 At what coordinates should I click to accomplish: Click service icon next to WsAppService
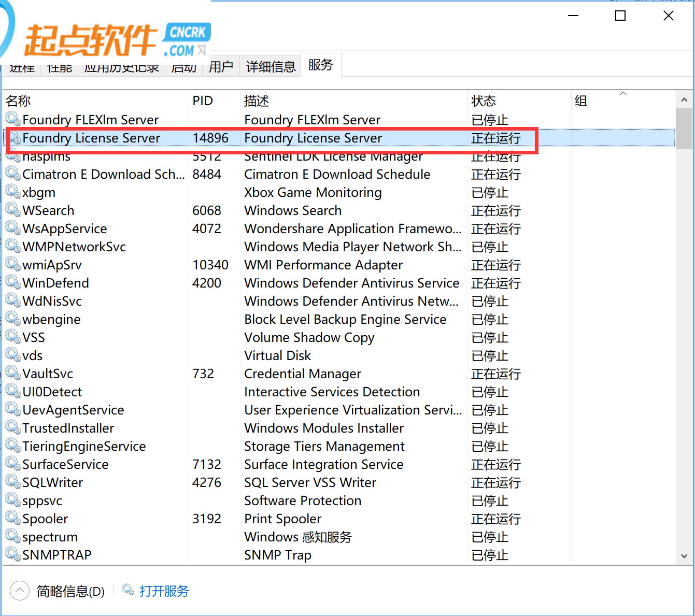(x=13, y=228)
